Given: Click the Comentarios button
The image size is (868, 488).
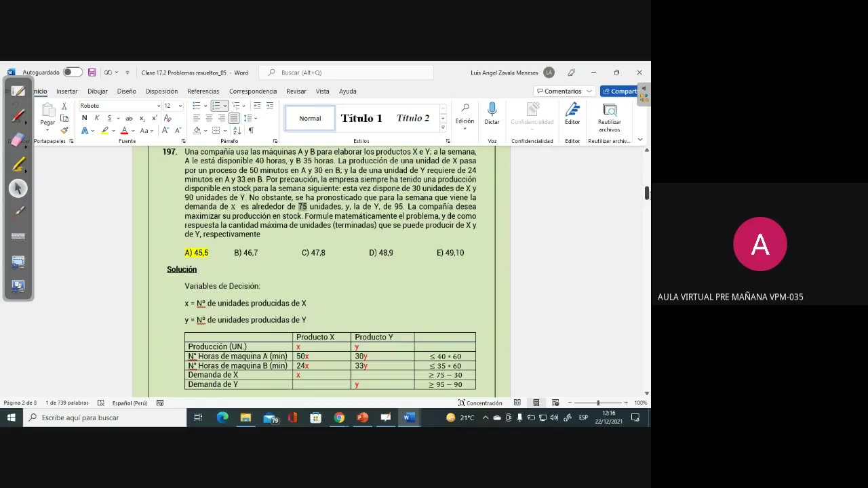Looking at the screenshot, I should tap(564, 91).
